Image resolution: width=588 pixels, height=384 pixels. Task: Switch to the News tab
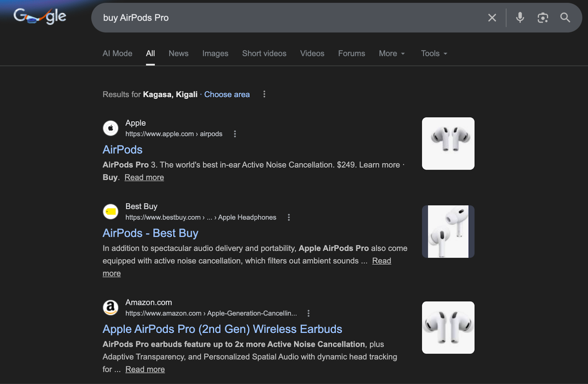click(x=178, y=53)
